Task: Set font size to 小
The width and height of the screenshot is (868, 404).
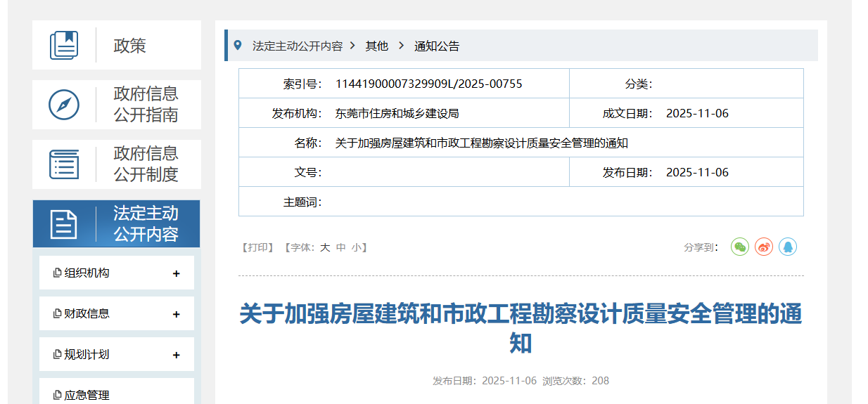Action: tap(357, 247)
